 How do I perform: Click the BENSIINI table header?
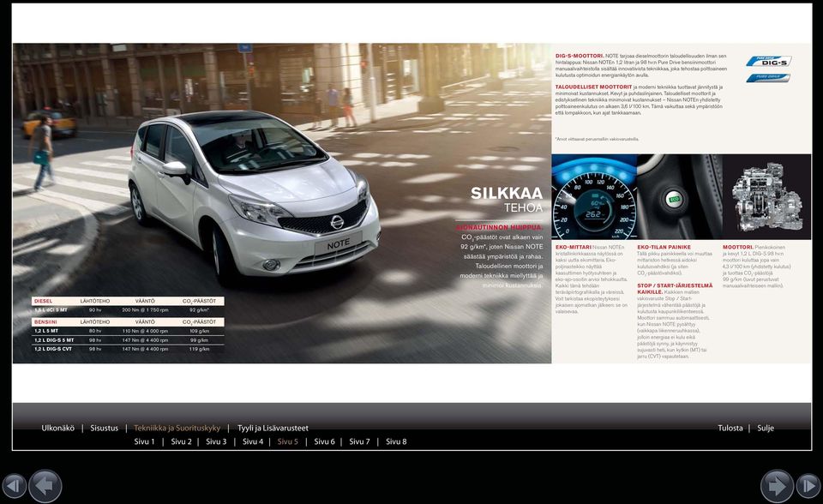[45, 321]
